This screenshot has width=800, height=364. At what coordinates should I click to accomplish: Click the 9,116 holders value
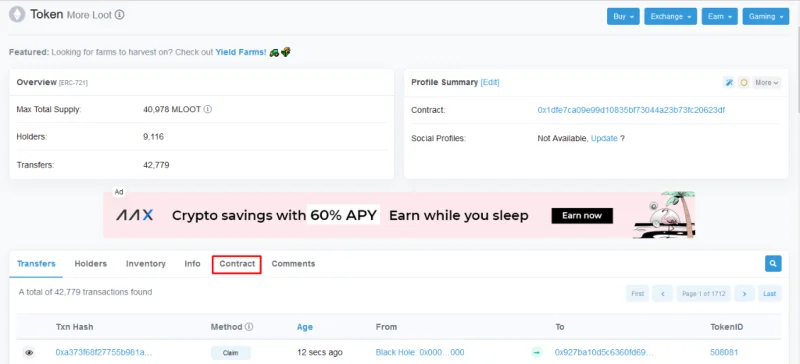point(154,137)
